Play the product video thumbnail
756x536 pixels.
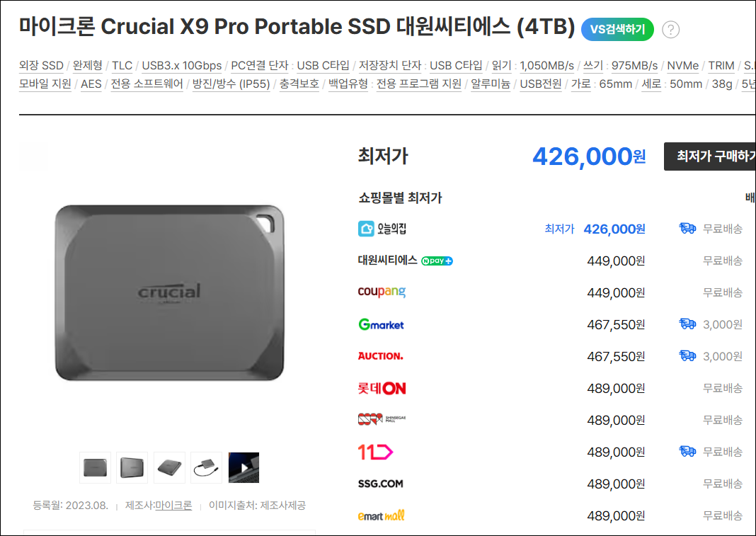[x=244, y=467]
